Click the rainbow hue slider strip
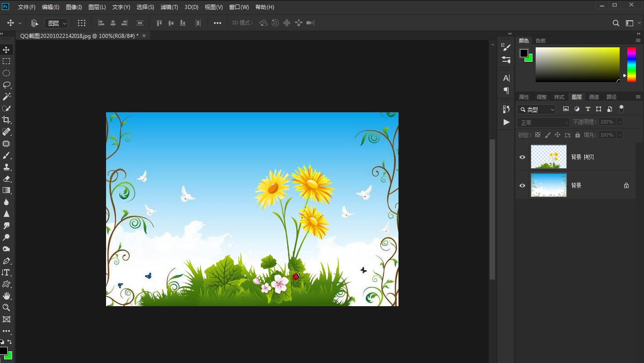Image resolution: width=644 pixels, height=363 pixels. pos(631,64)
